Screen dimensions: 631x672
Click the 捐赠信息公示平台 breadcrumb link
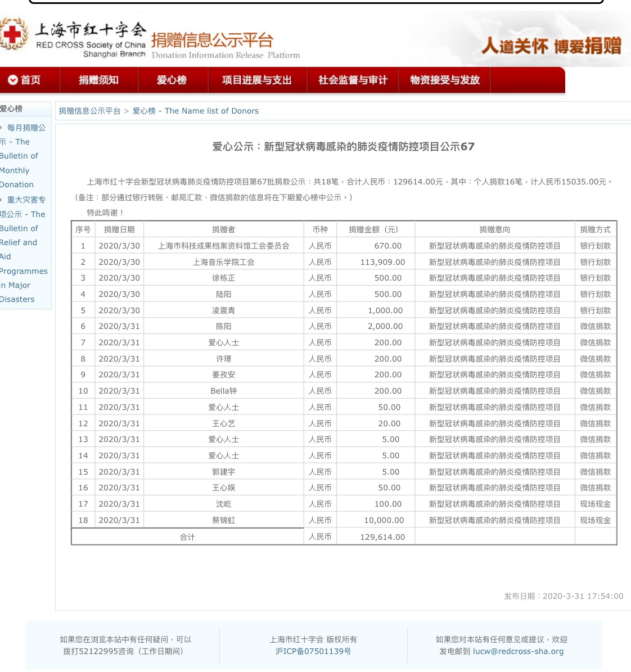coord(89,111)
